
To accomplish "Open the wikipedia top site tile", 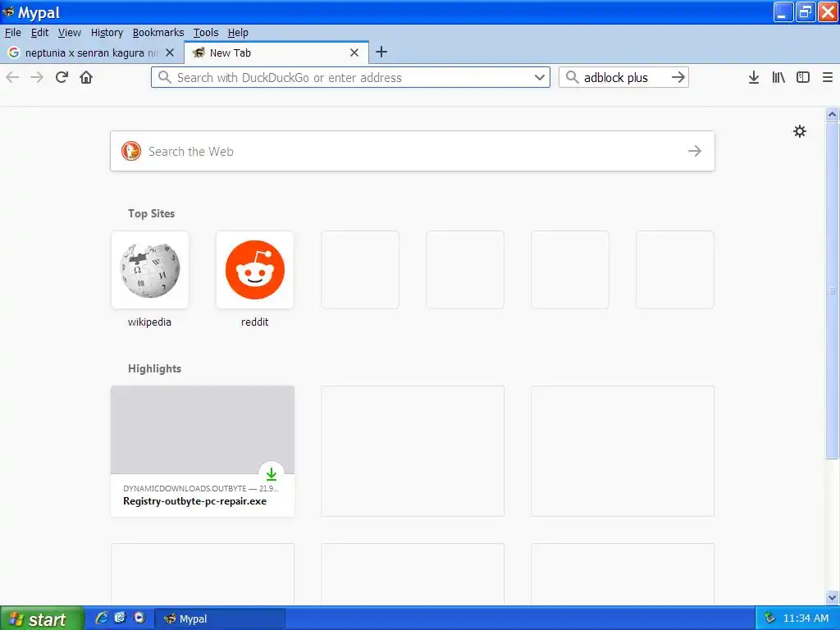I will (x=150, y=270).
